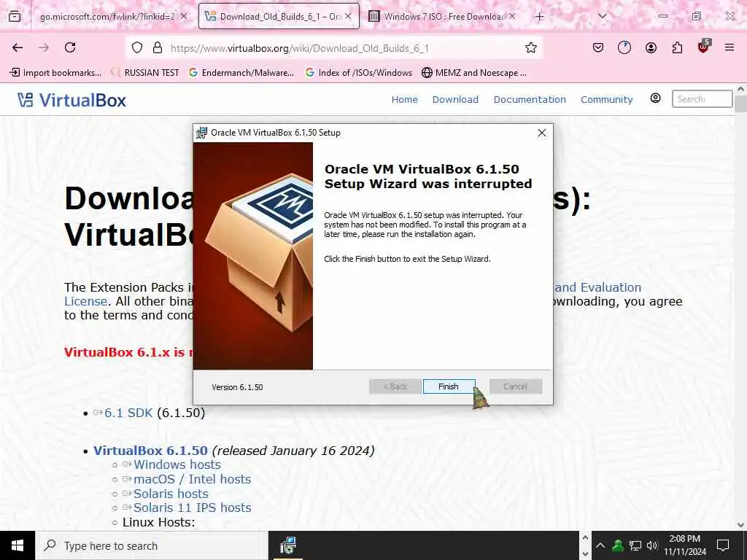Viewport: 747px width, 560px height.
Task: Open the Import bookmarks item
Action: tap(55, 73)
